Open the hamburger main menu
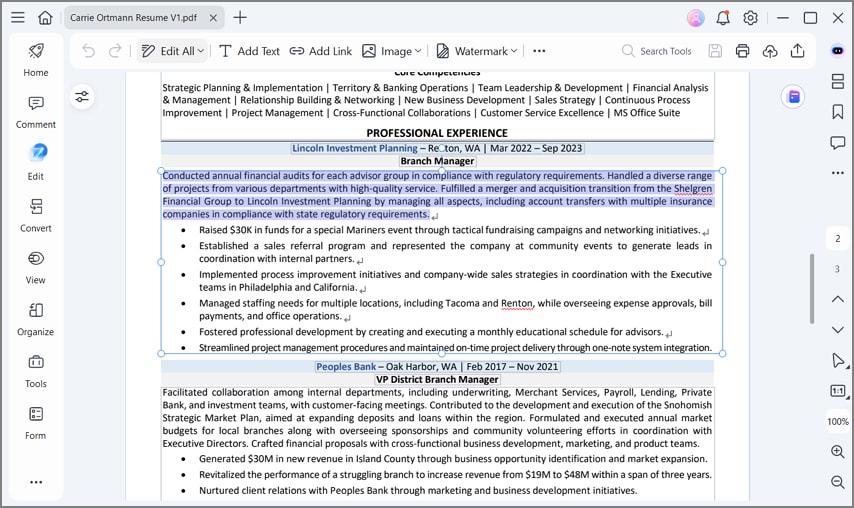 point(18,17)
